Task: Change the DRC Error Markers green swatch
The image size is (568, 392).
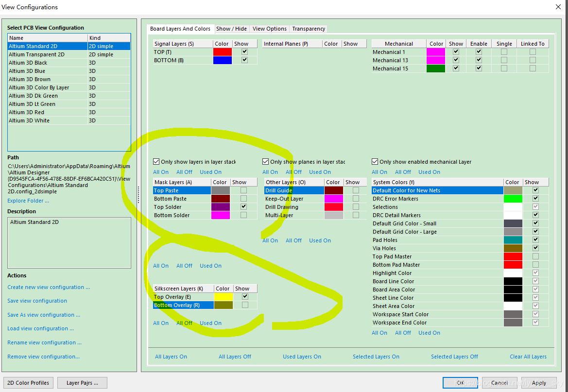Action: 513,199
